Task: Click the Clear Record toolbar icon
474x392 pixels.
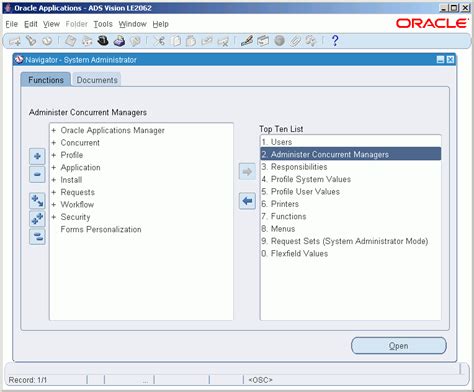Action: [x=207, y=41]
